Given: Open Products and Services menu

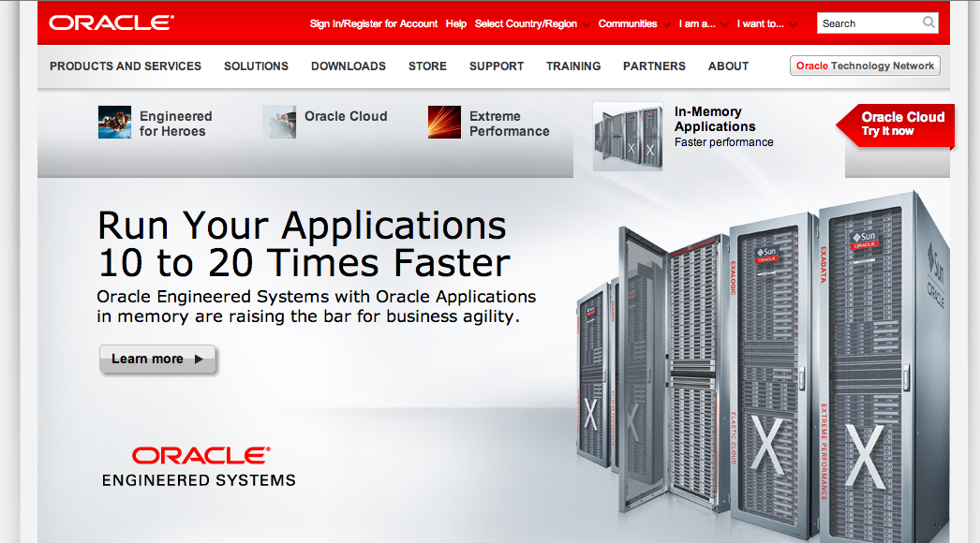Looking at the screenshot, I should [x=126, y=66].
